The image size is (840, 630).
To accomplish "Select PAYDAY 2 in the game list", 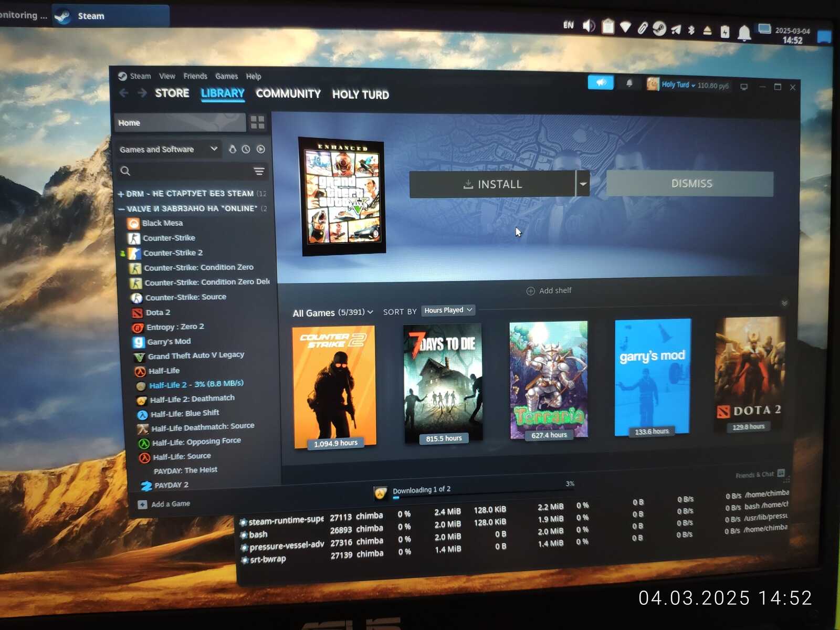I will click(x=171, y=485).
